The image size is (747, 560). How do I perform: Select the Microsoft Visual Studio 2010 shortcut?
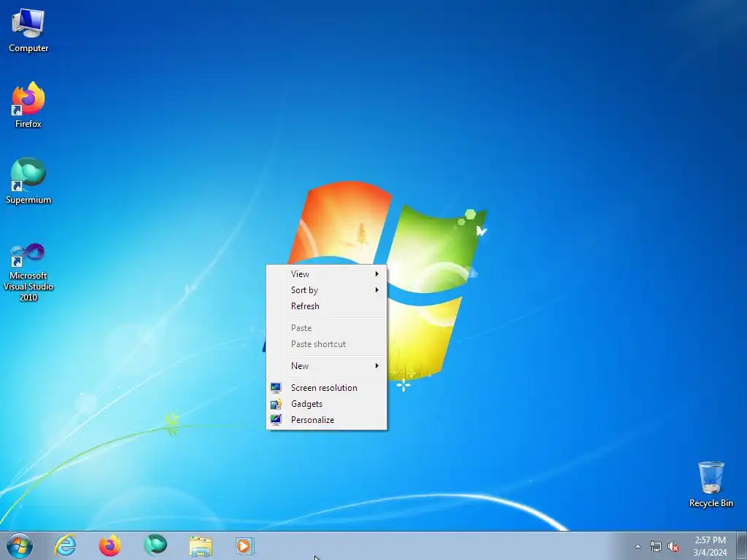[28, 273]
